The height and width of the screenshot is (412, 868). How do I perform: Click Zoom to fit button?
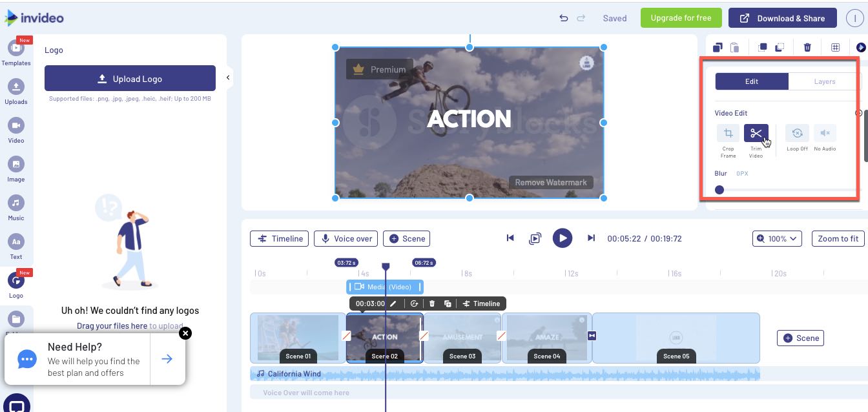coord(838,239)
